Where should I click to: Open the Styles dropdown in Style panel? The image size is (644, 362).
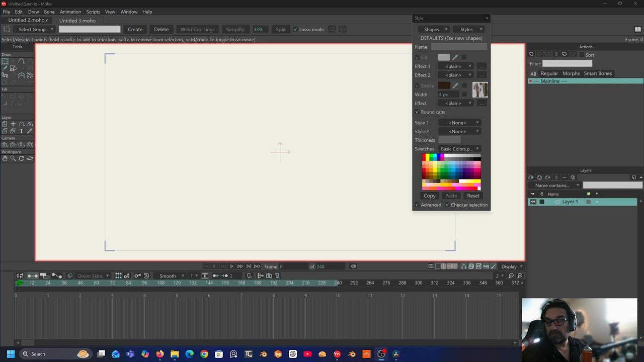coord(469,29)
